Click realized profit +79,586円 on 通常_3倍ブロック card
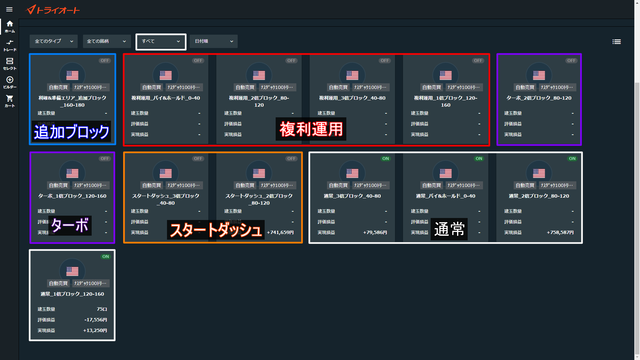 tap(375, 233)
